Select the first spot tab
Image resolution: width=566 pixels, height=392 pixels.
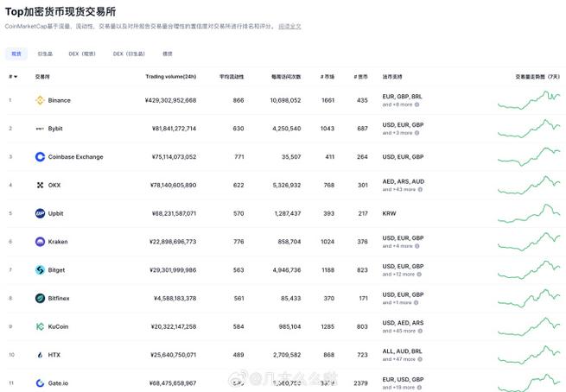pos(16,54)
